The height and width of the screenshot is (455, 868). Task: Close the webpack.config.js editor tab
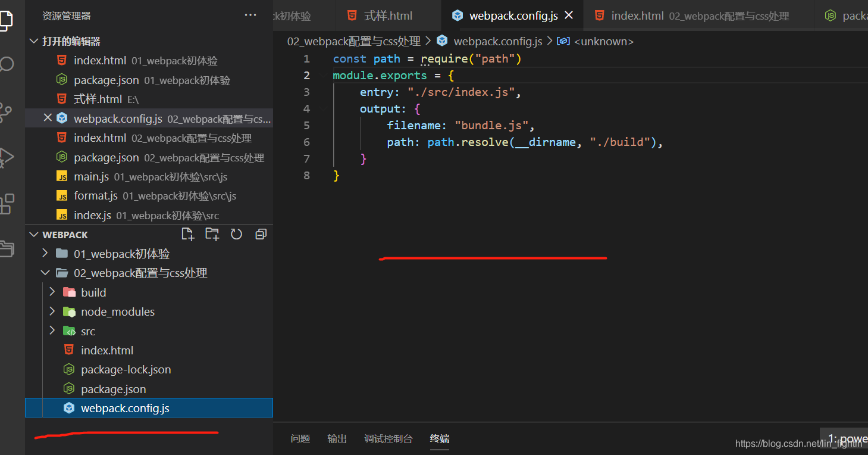tap(569, 15)
